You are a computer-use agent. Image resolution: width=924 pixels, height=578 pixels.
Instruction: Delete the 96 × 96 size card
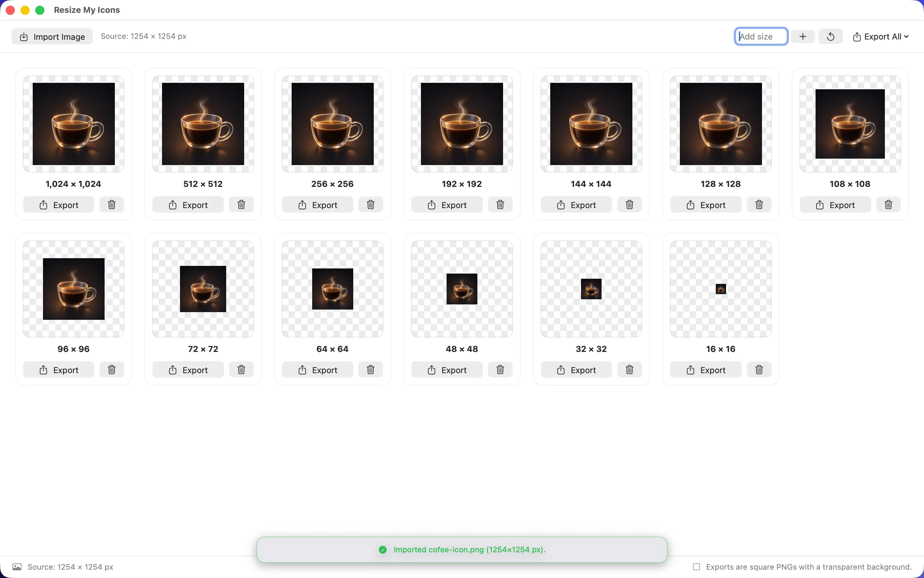[x=112, y=370]
